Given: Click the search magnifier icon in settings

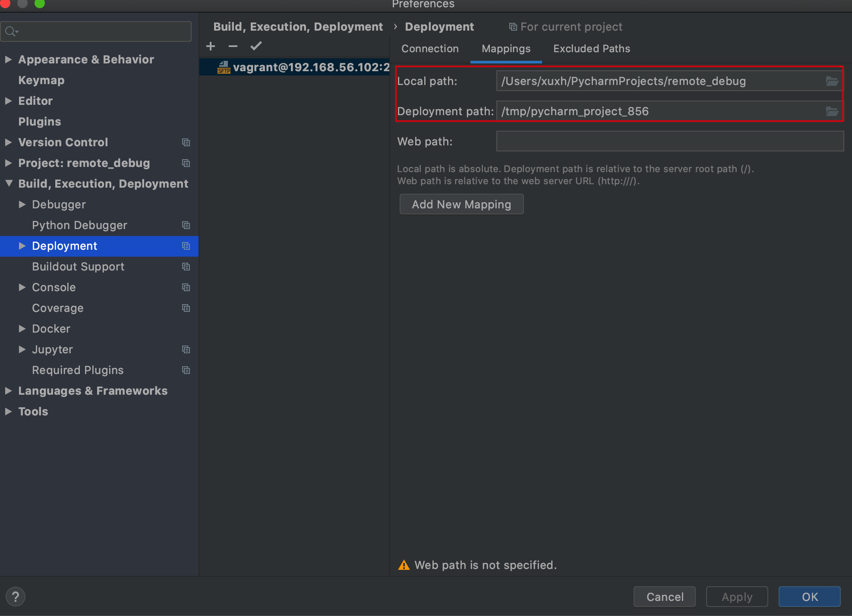Looking at the screenshot, I should pyautogui.click(x=11, y=31).
